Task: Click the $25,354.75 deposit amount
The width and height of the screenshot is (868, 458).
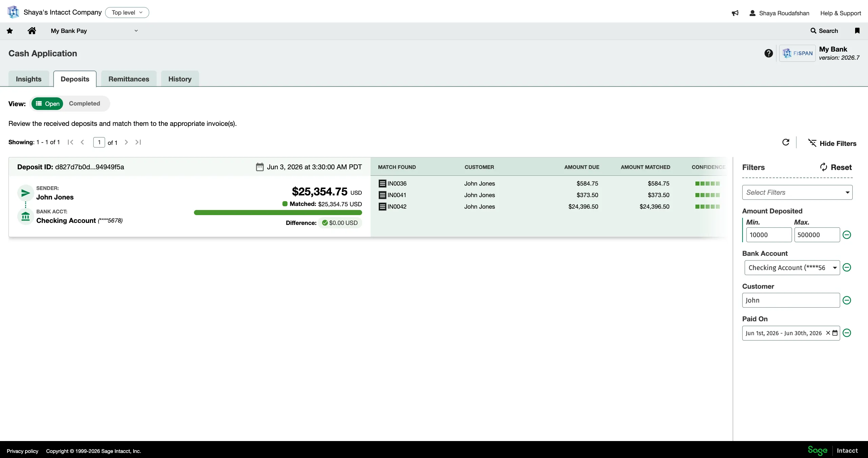Action: 320,192
